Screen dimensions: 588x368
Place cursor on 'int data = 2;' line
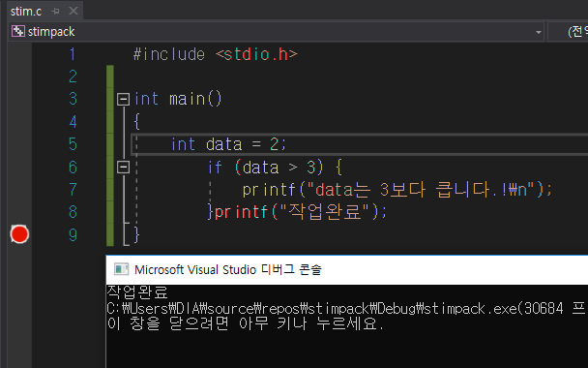[228, 144]
